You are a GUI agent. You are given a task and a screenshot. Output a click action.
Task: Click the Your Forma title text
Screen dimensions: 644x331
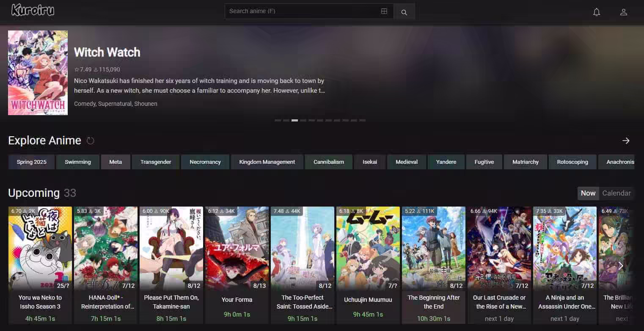[237, 300]
